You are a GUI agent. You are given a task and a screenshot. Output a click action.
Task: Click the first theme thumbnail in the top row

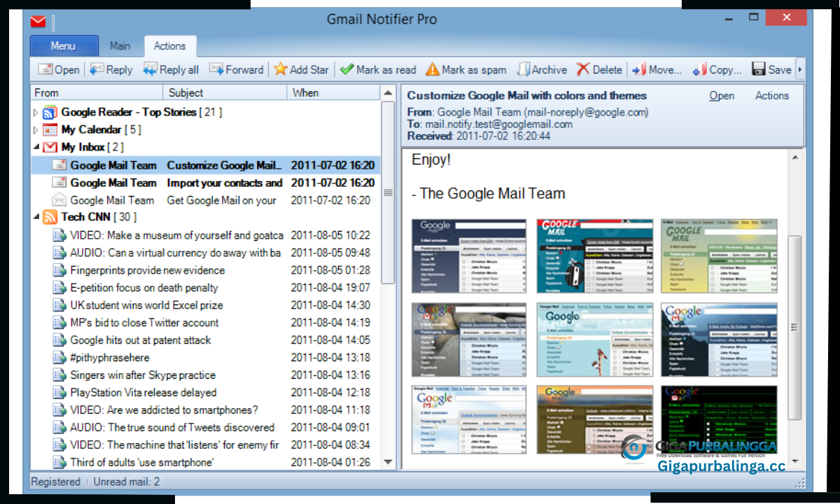[x=469, y=255]
